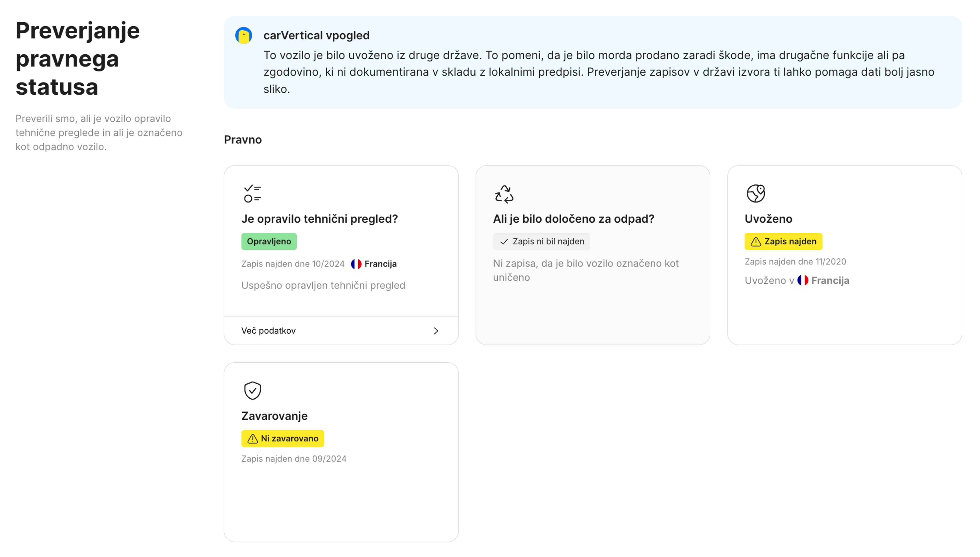Select the 'Ali je bilo določeno za odpad?' heading
980x557 pixels.
point(573,219)
